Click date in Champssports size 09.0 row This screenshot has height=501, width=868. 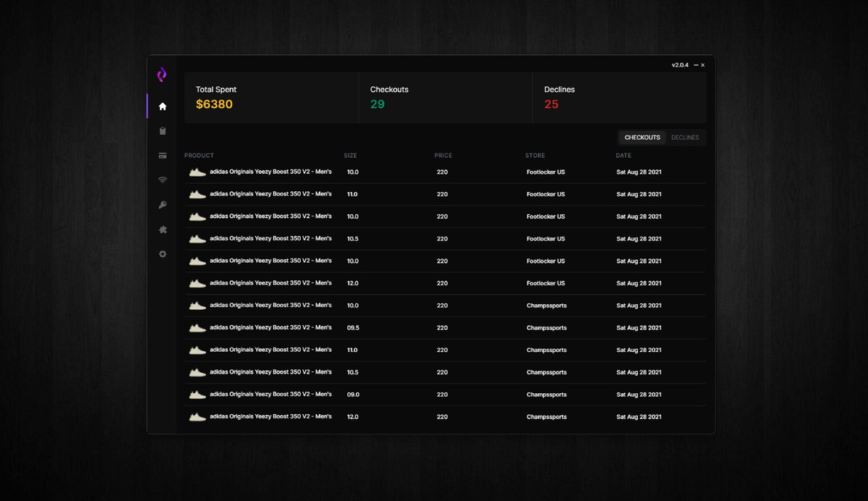pyautogui.click(x=639, y=395)
